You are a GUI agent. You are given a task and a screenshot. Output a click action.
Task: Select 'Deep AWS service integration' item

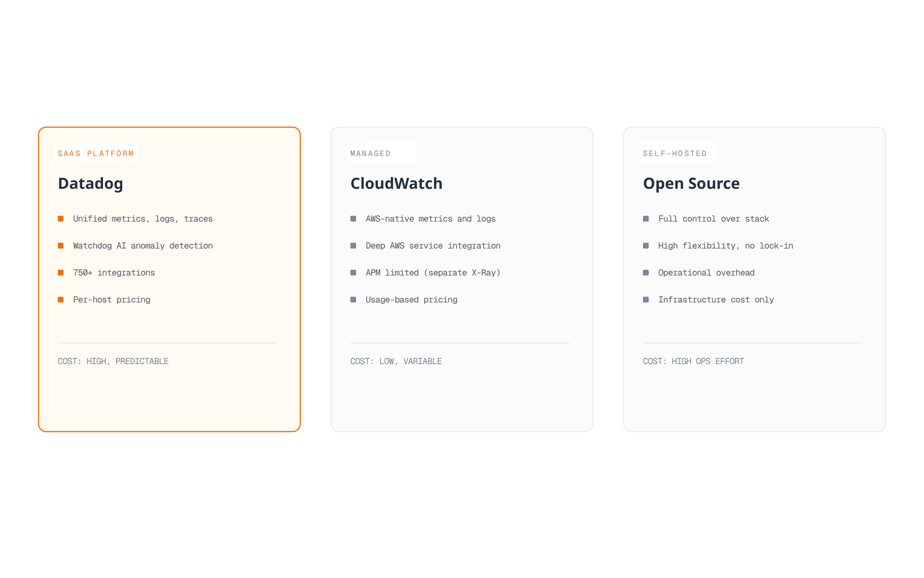point(433,246)
